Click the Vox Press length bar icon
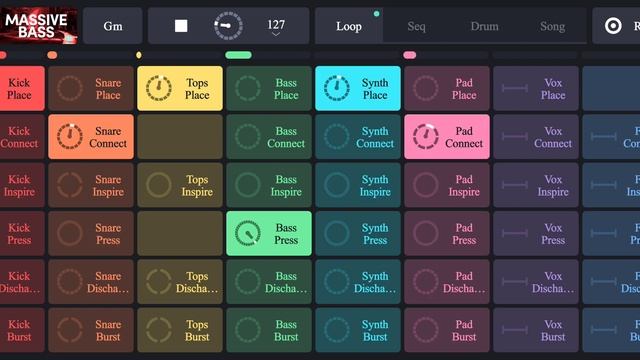640x360 pixels. (514, 233)
